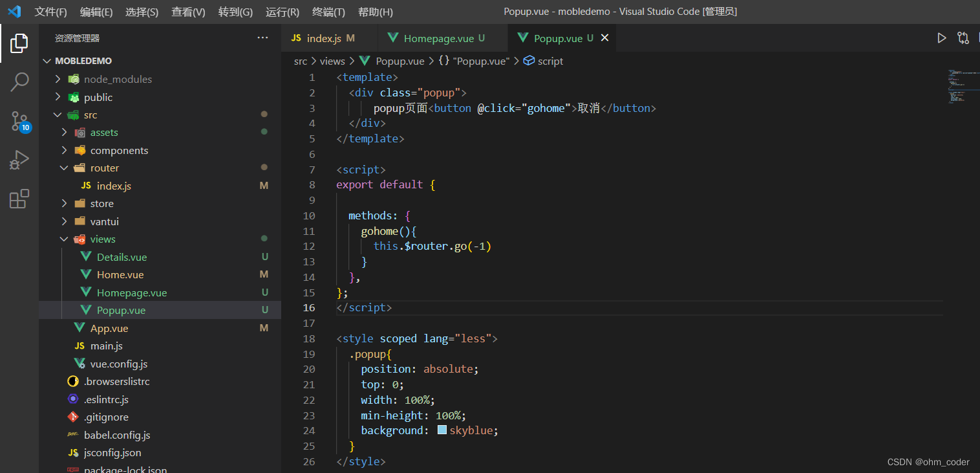This screenshot has width=980, height=473.
Task: Open the Search activity bar icon
Action: (19, 82)
